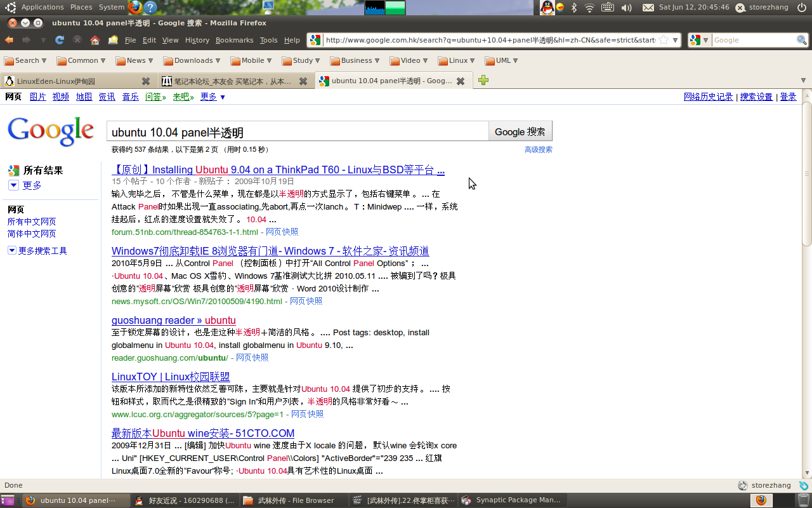Open the Common bookmarks folder
This screenshot has width=812, height=508.
click(x=81, y=61)
